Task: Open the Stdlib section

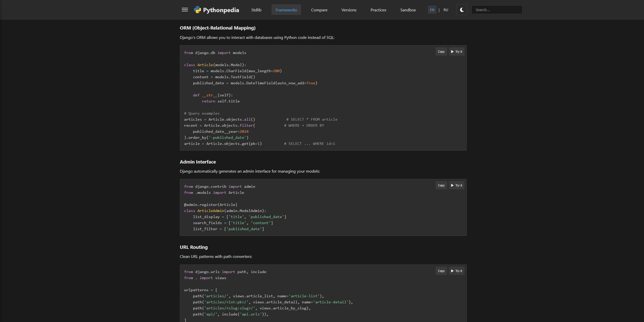Action: [x=256, y=10]
